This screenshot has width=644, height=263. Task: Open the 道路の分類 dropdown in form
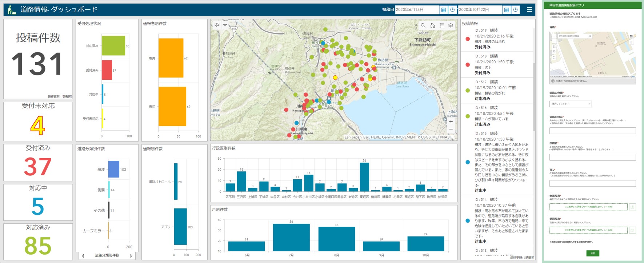pos(570,104)
